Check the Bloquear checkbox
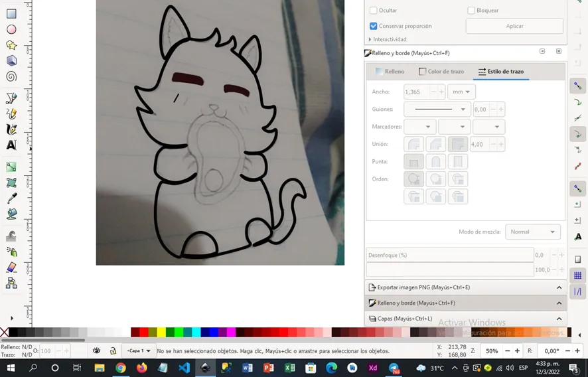The image size is (588, 377). coord(471,11)
